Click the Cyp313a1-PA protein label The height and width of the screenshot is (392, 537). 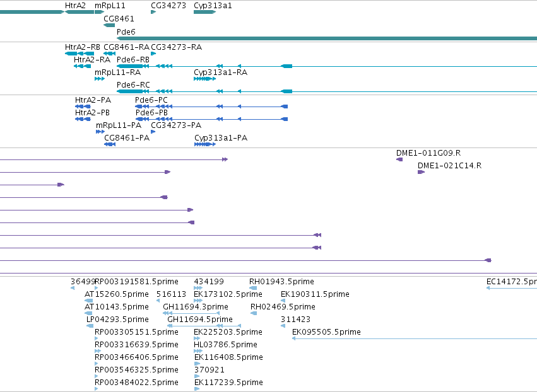221,138
